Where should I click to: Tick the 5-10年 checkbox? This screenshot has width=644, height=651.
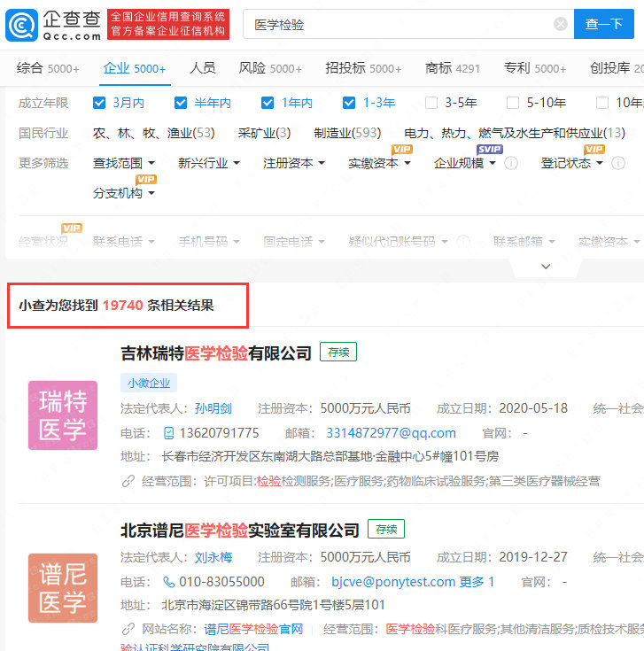513,103
